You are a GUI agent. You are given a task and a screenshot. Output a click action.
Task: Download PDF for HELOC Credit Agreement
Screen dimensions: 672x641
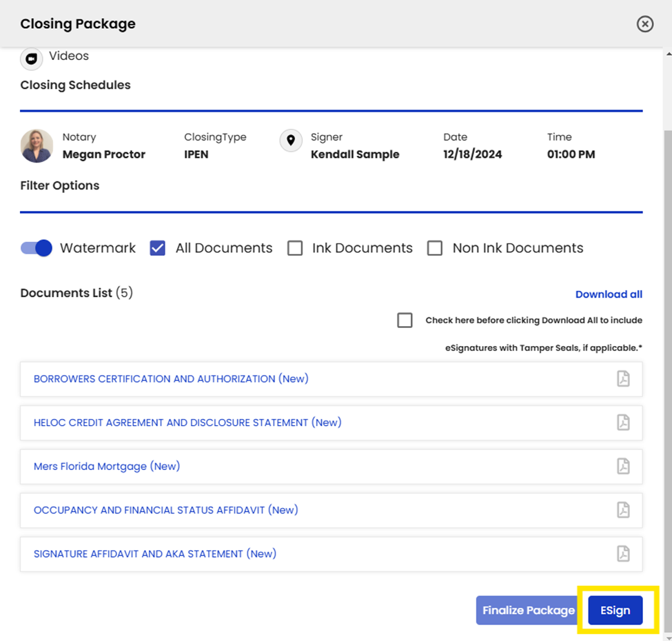click(x=623, y=423)
